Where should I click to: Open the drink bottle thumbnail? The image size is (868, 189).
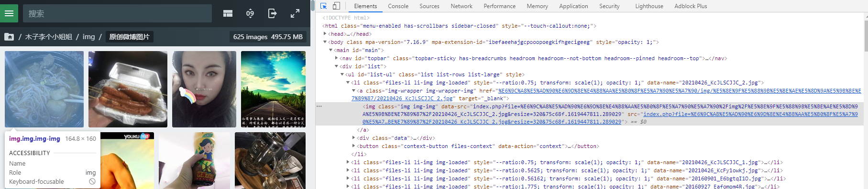point(194,161)
